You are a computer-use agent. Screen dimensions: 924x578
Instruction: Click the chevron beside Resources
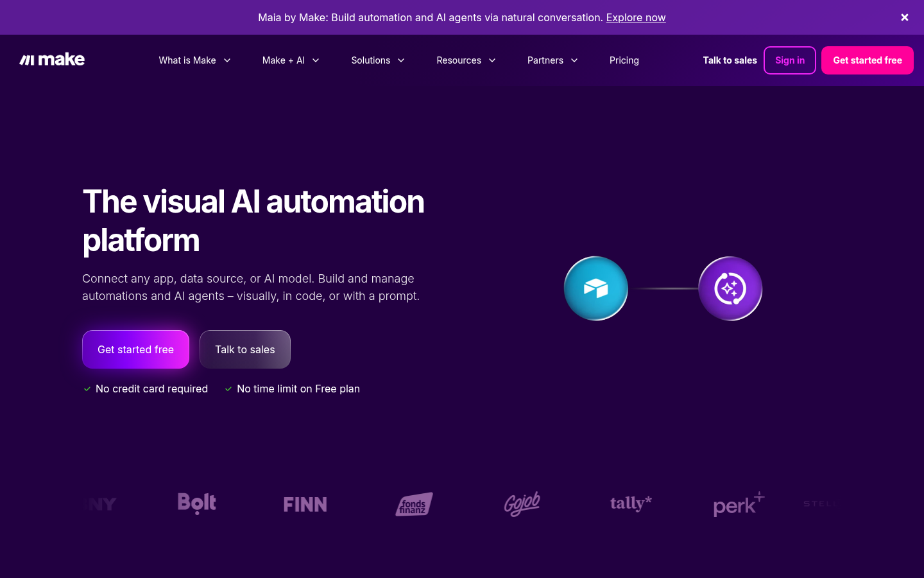tap(492, 60)
